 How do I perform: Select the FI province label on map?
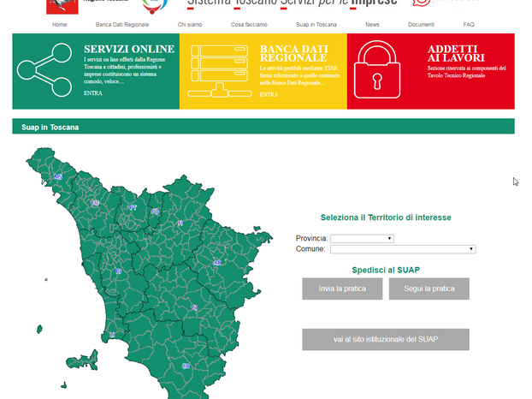click(180, 223)
